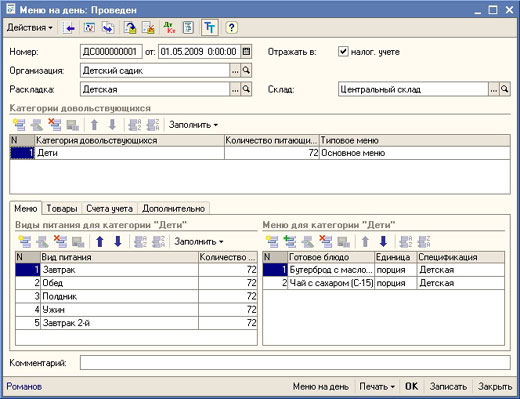Click calendar icon next to document date
The image size is (520, 399).
[246, 52]
